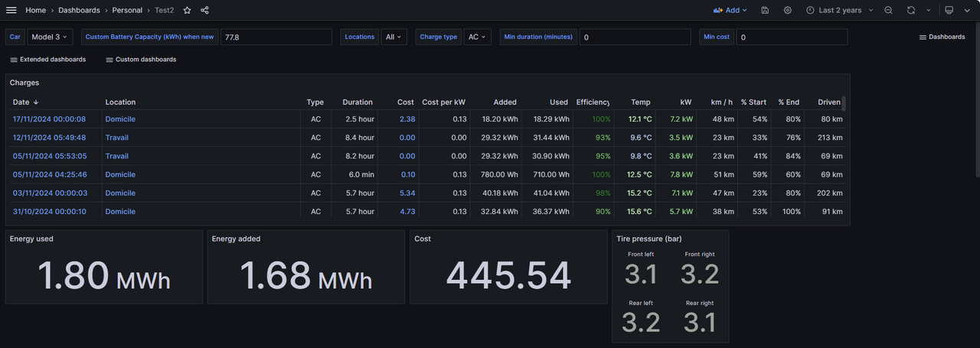This screenshot has height=348, width=980.
Task: Open the Locations All dropdown
Action: (394, 37)
